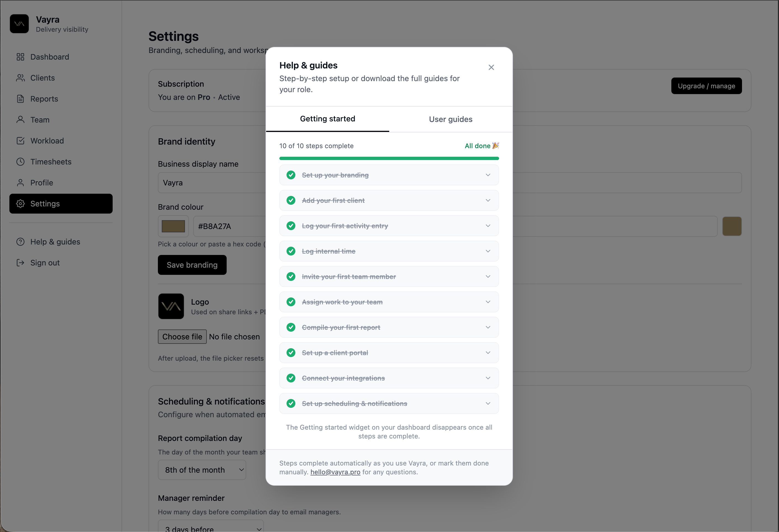Expand Set up a client portal step
This screenshot has height=532, width=779.
[x=488, y=353]
